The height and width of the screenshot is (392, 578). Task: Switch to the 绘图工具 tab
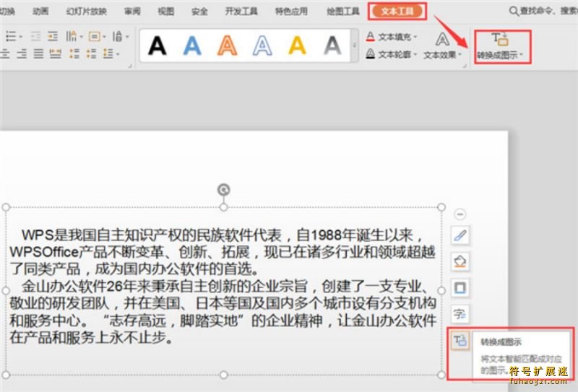[343, 12]
